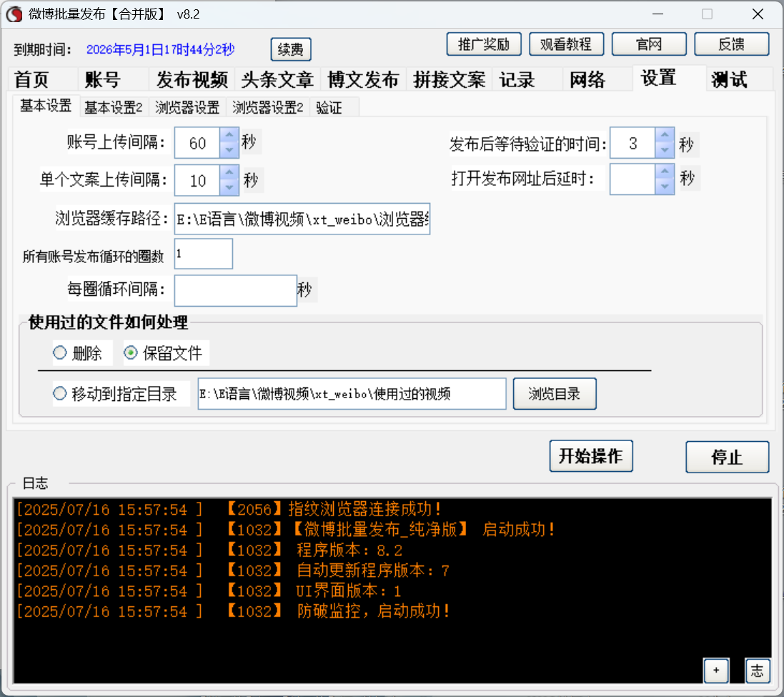This screenshot has width=784, height=697.
Task: Click the 浏览目录 browse button
Action: [x=555, y=394]
